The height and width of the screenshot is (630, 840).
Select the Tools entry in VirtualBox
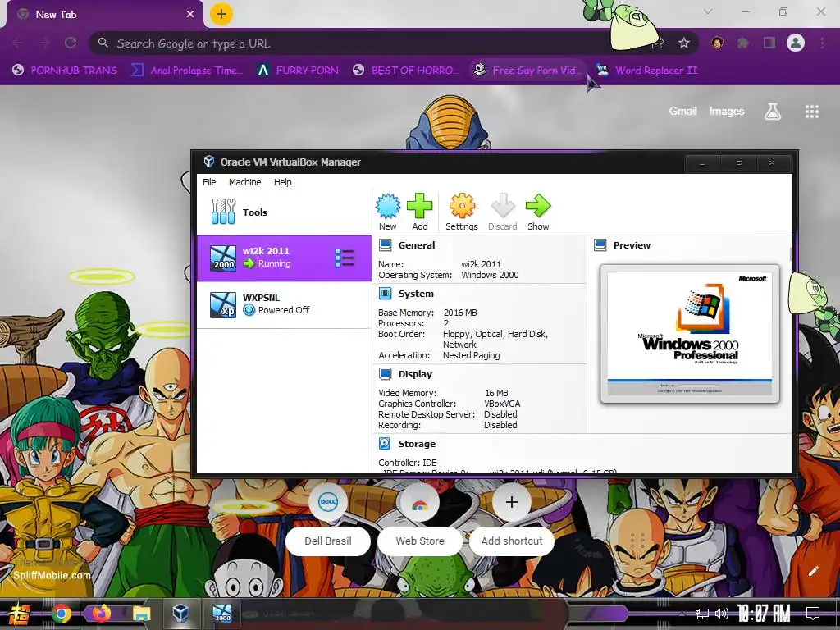[x=284, y=212]
